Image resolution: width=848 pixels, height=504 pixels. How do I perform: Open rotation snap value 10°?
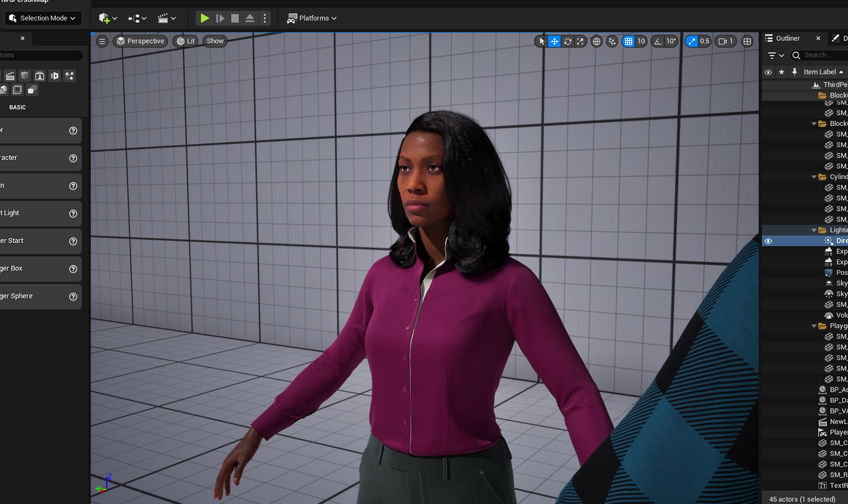[671, 41]
